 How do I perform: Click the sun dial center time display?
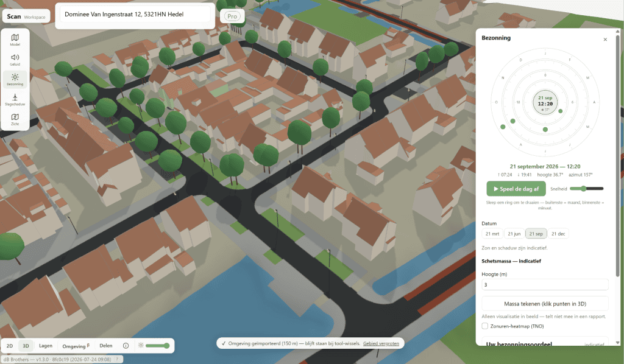point(545,102)
